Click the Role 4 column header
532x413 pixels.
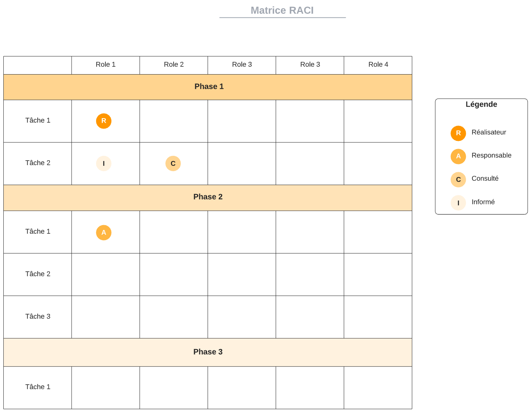point(378,64)
